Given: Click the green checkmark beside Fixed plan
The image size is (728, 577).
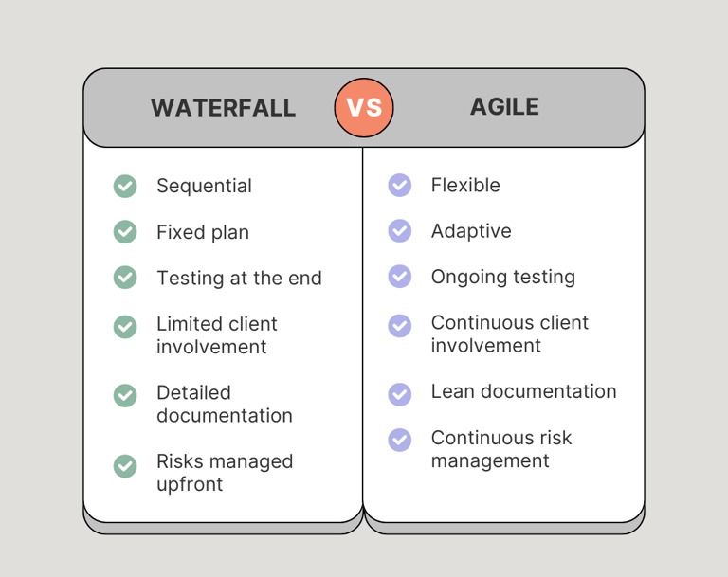Looking at the screenshot, I should pos(125,231).
